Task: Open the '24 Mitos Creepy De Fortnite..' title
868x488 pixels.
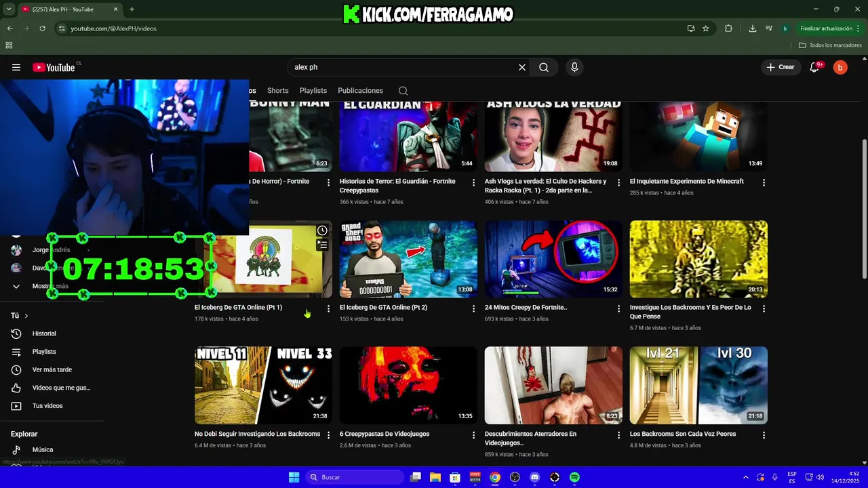Action: point(526,307)
